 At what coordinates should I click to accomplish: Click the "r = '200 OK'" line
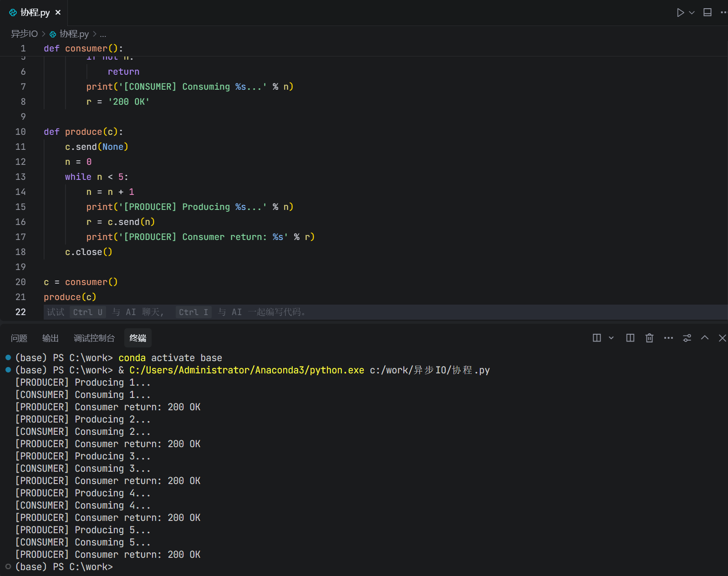coord(118,102)
